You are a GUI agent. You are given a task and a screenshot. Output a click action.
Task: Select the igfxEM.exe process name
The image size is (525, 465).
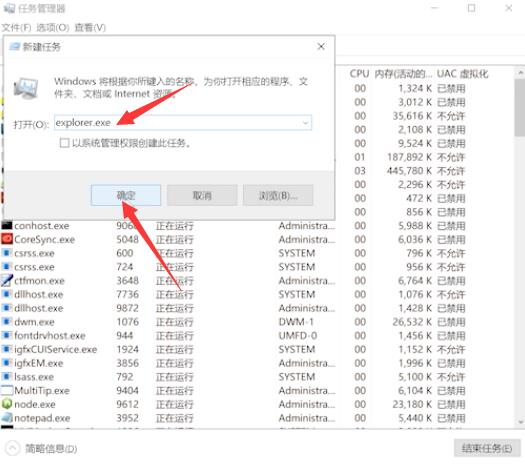click(x=39, y=363)
